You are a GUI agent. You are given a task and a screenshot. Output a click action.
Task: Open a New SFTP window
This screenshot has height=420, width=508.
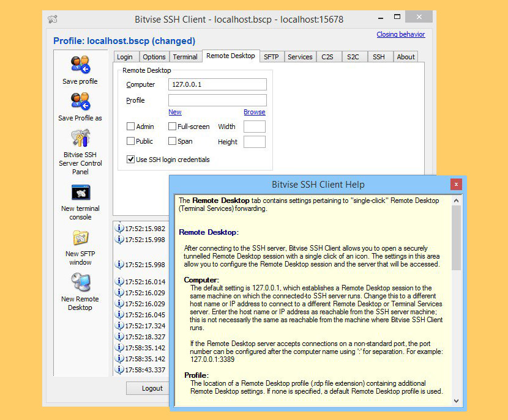coord(80,238)
